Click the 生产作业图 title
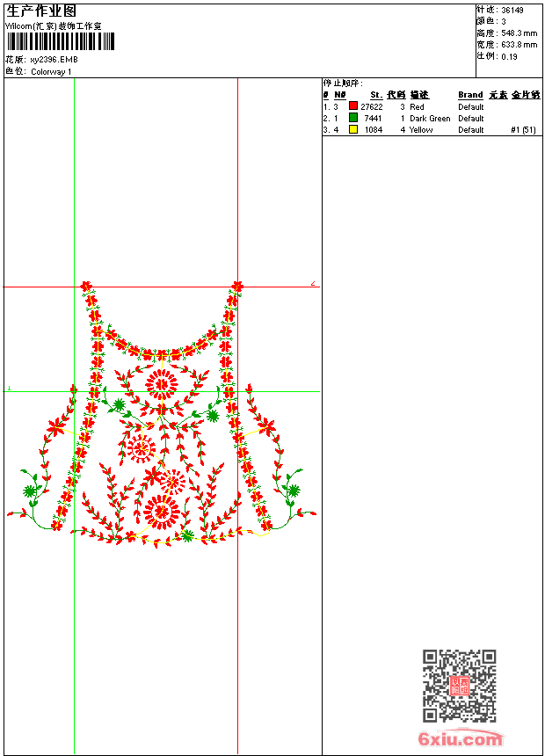This screenshot has height=756, width=545. coord(40,11)
